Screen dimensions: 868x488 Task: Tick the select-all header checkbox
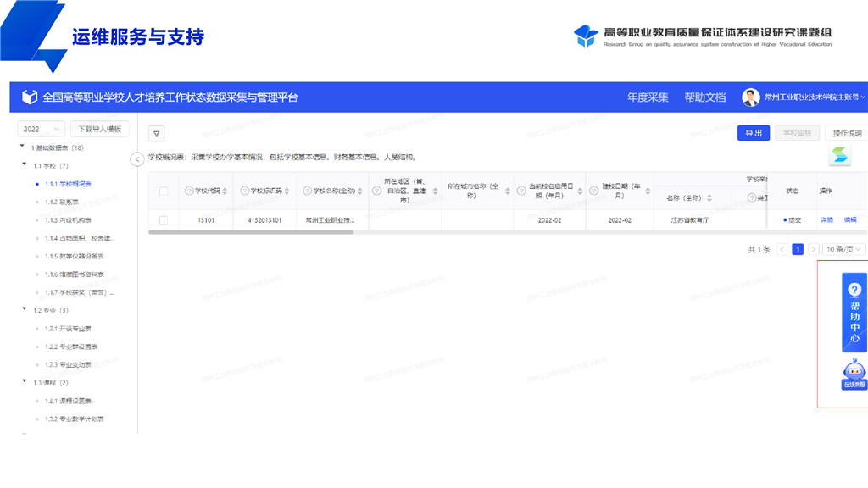pyautogui.click(x=164, y=191)
